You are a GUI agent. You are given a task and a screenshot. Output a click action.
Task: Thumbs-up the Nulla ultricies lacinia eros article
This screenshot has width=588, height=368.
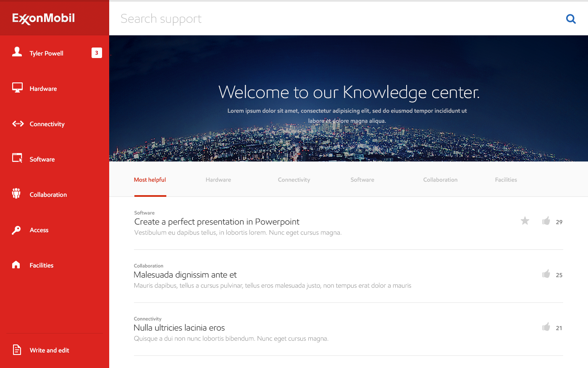pos(546,327)
